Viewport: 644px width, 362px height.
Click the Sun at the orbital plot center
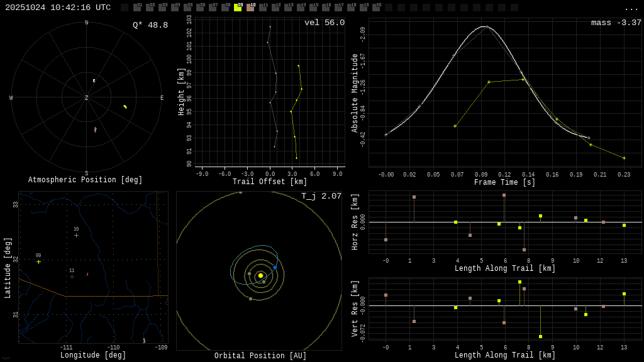pos(260,275)
